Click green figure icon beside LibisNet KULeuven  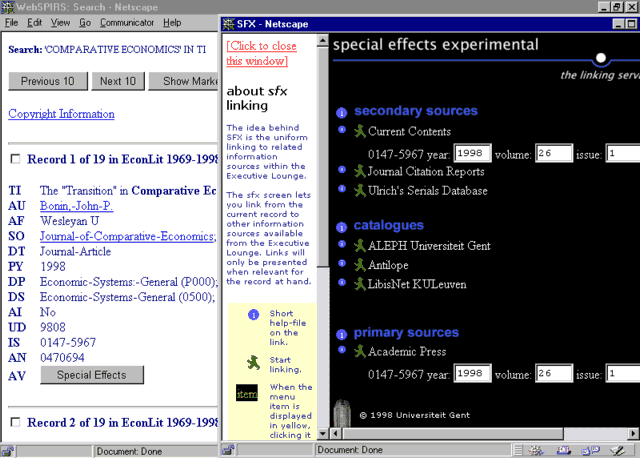pos(360,284)
